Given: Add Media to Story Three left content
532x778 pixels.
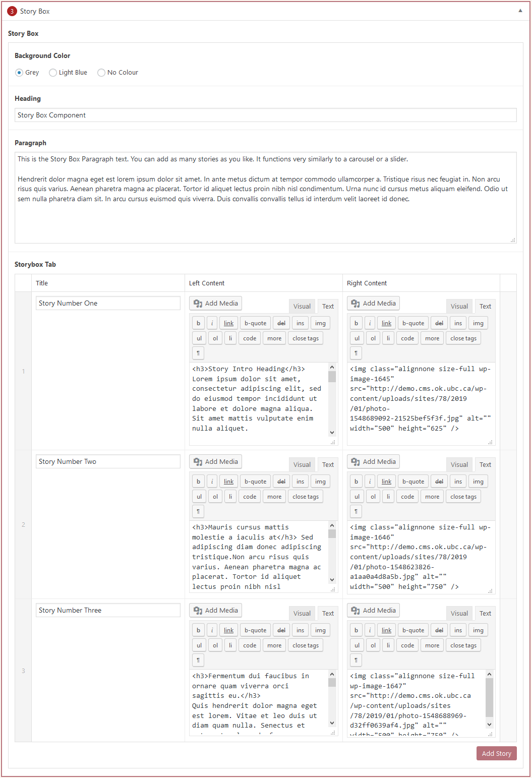Looking at the screenshot, I should coord(216,610).
